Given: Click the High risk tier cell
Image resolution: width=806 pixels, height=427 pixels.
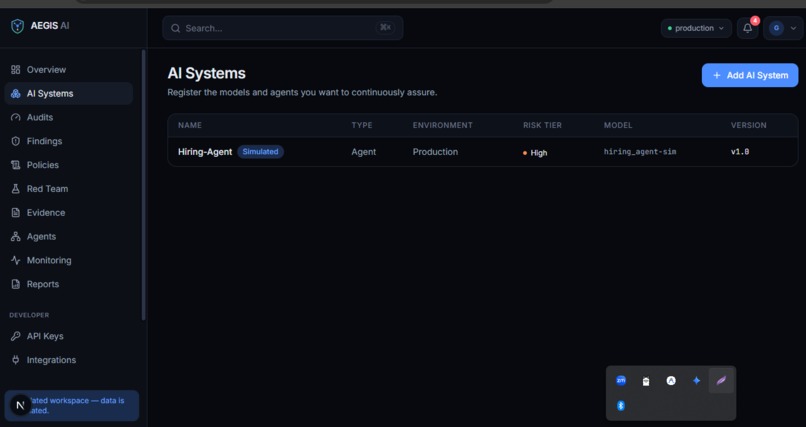Looking at the screenshot, I should click(535, 153).
